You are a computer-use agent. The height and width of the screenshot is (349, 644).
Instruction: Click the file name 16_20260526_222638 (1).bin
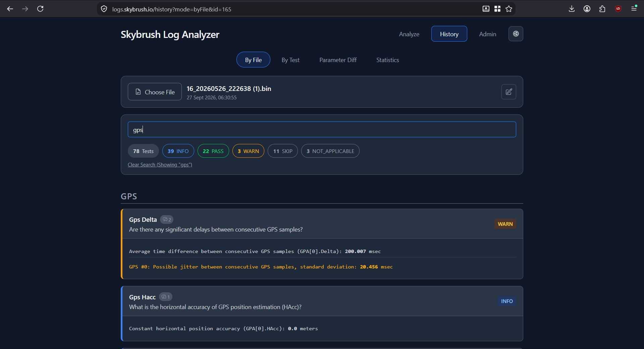(229, 89)
